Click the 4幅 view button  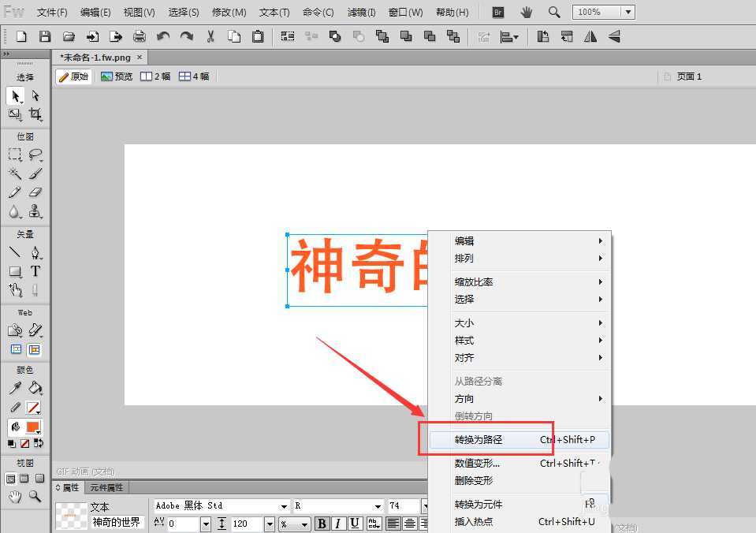(x=193, y=76)
